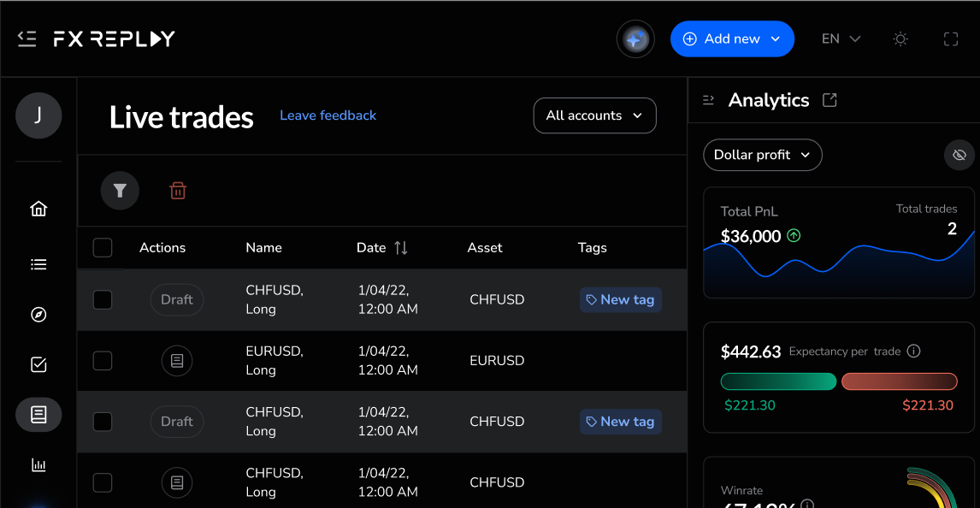Click the trash icon to delete selected trades
This screenshot has width=980, height=508.
click(177, 190)
